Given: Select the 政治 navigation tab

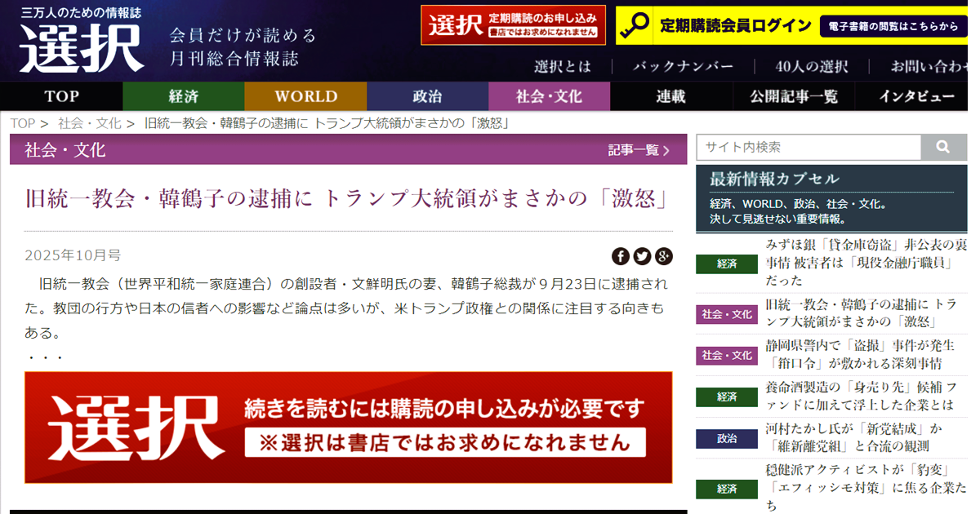Looking at the screenshot, I should [x=427, y=96].
